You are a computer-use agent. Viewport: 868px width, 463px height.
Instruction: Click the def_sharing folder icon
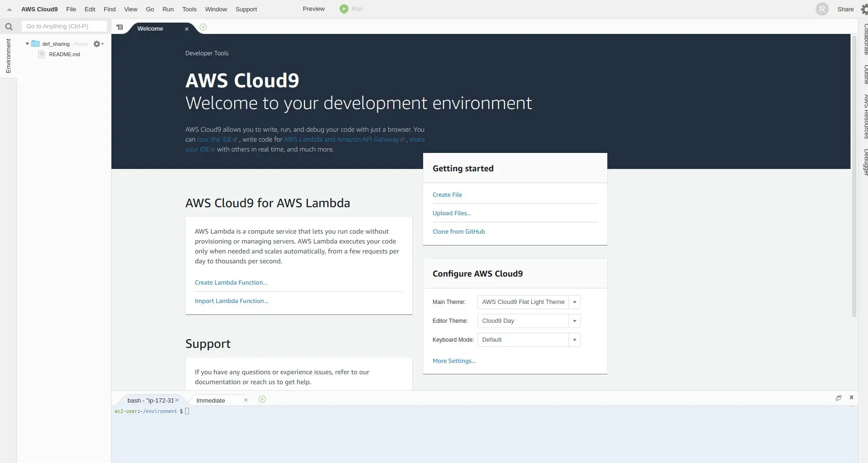point(35,44)
